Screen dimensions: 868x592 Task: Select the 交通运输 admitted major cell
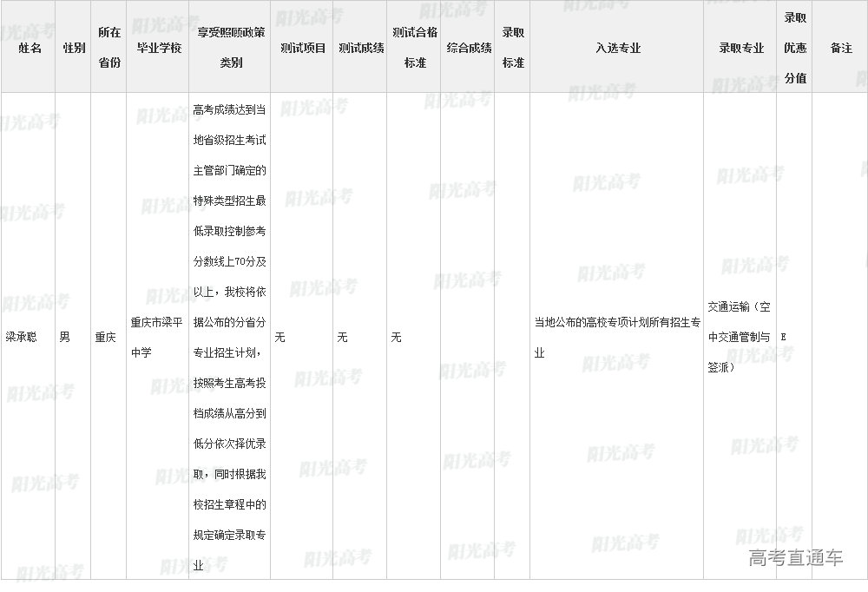738,337
